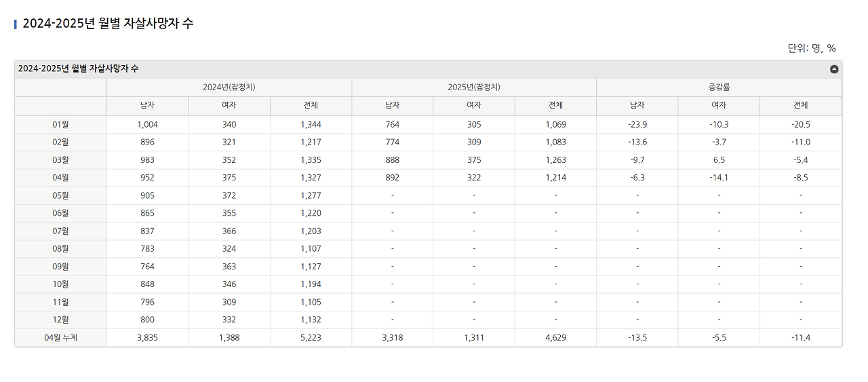The height and width of the screenshot is (382, 868).
Task: Click the gray panel title bar text
Action: coord(79,69)
